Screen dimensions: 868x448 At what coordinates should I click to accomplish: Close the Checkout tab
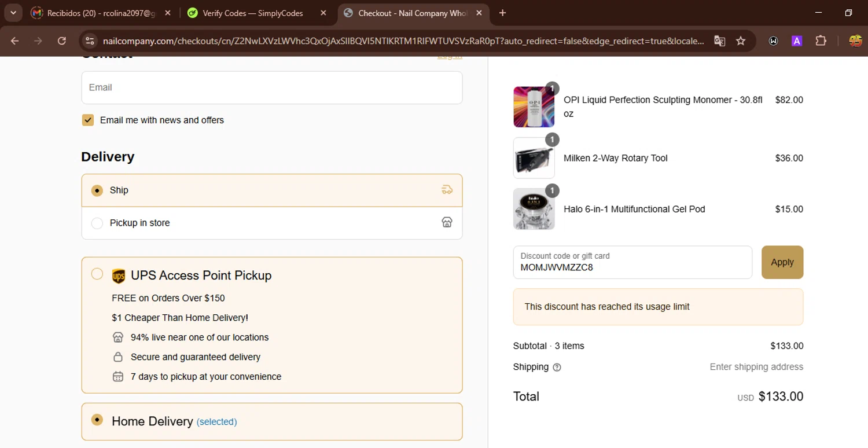point(479,13)
